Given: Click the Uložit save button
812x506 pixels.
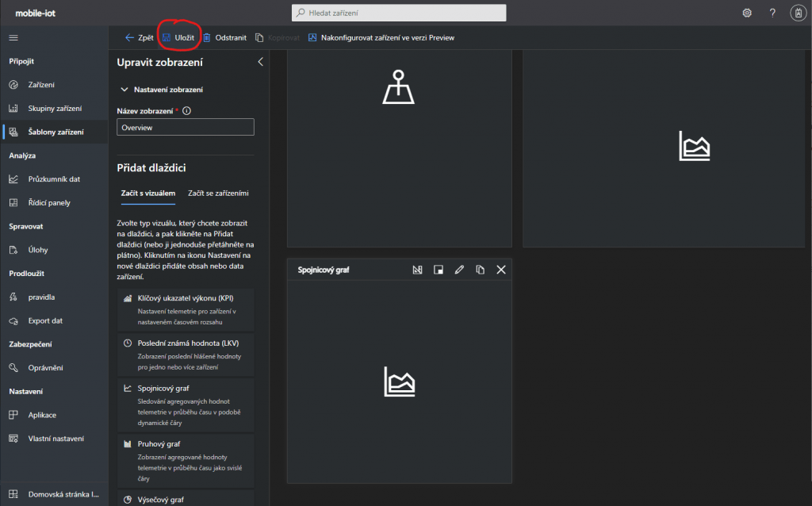Looking at the screenshot, I should click(178, 37).
